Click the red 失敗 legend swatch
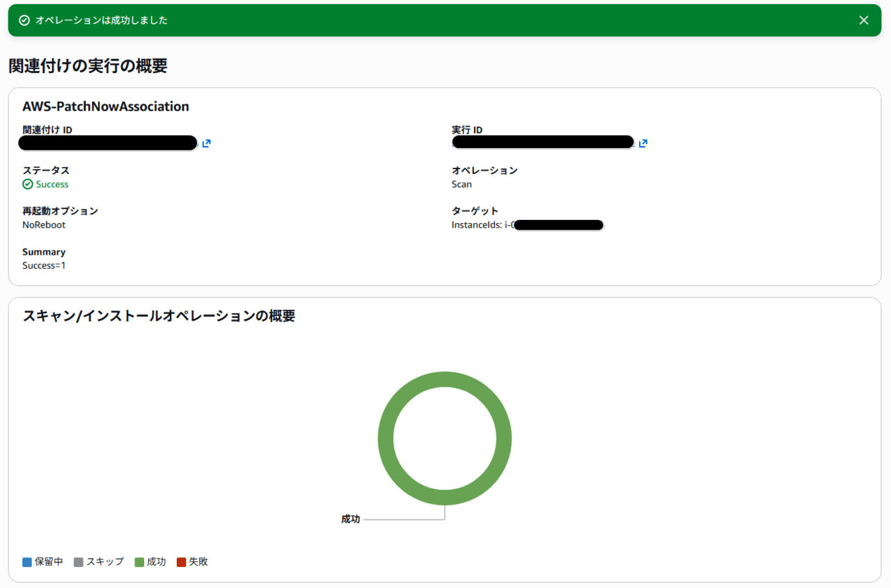 point(182,562)
